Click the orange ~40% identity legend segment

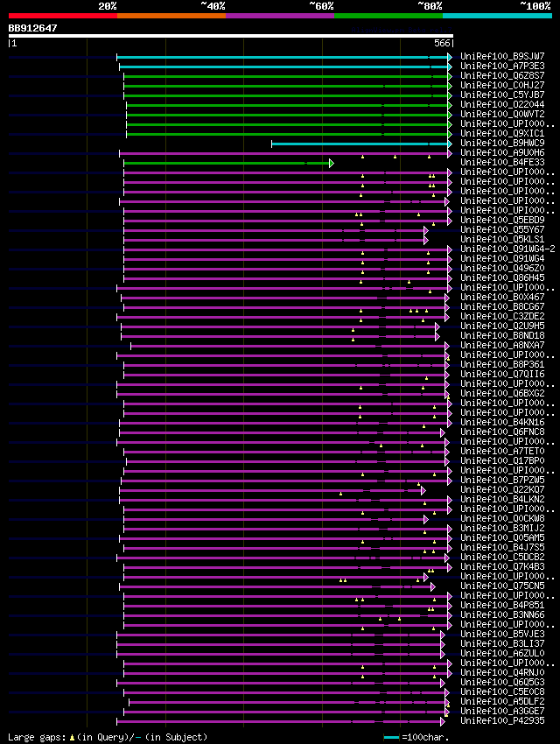coord(171,16)
